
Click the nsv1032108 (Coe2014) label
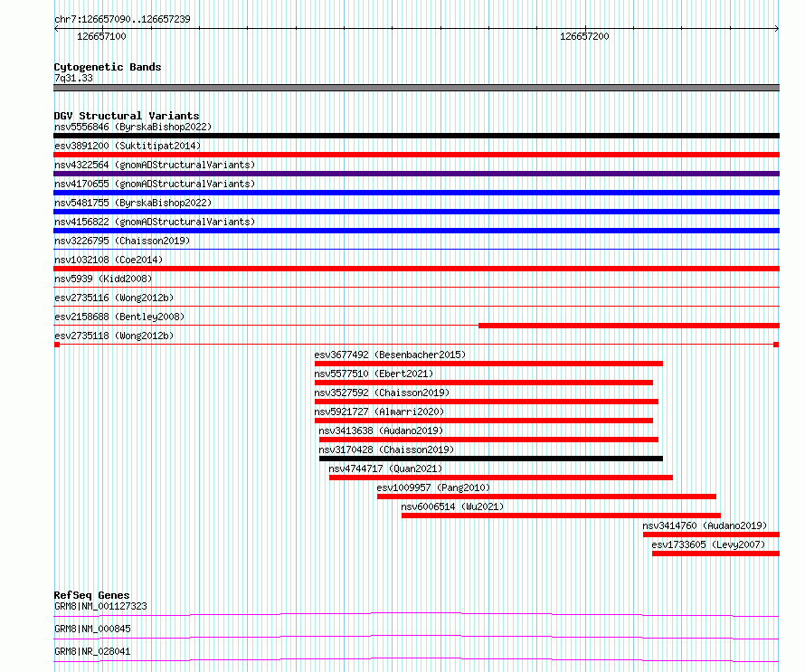click(x=109, y=260)
